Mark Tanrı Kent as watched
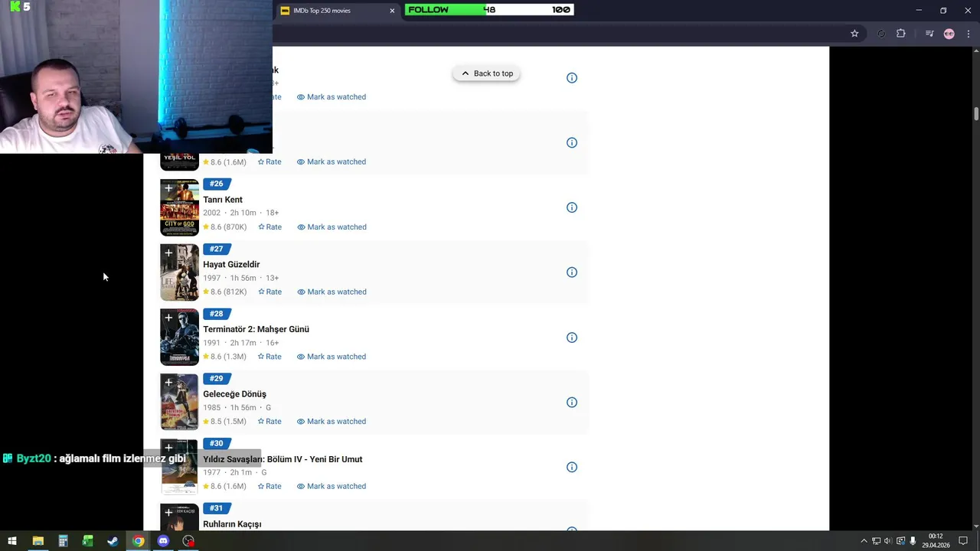The image size is (980, 551). point(332,227)
